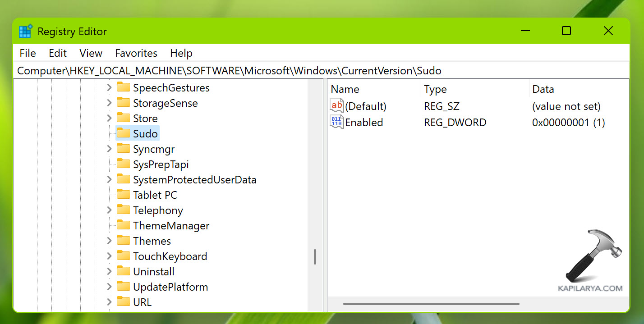Viewport: 644px width, 324px height.
Task: Open the Favorites menu
Action: (136, 53)
